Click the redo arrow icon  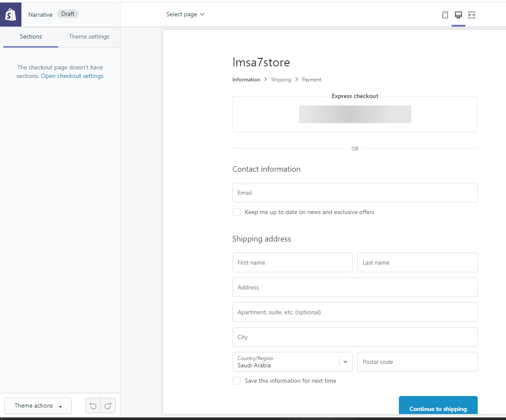click(x=108, y=405)
